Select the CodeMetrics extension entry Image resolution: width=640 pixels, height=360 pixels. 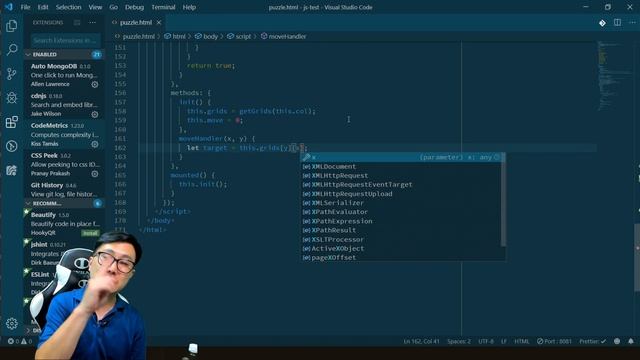pos(64,135)
